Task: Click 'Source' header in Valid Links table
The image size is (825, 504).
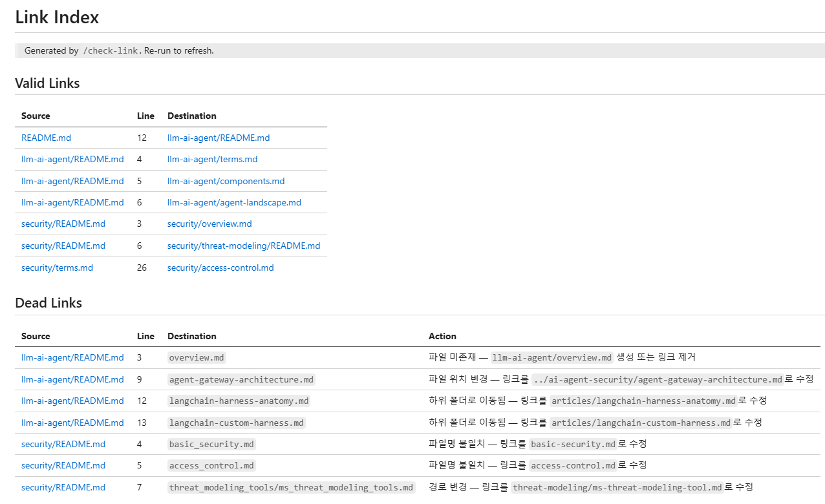Action: coord(36,116)
